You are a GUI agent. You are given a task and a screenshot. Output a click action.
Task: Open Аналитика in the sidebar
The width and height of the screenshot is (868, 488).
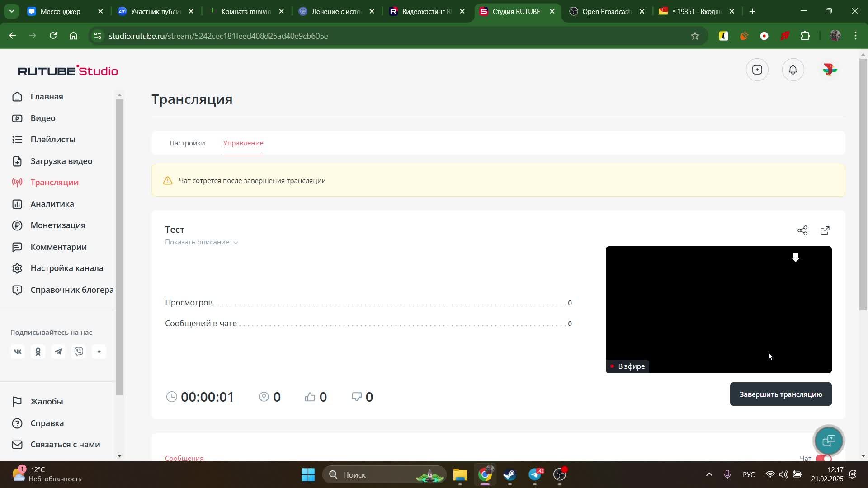(52, 204)
